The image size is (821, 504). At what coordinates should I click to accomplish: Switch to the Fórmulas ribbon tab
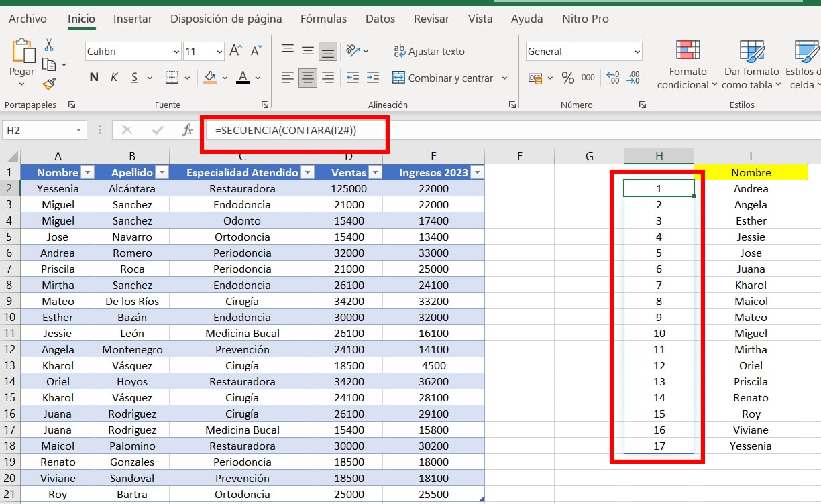[323, 19]
